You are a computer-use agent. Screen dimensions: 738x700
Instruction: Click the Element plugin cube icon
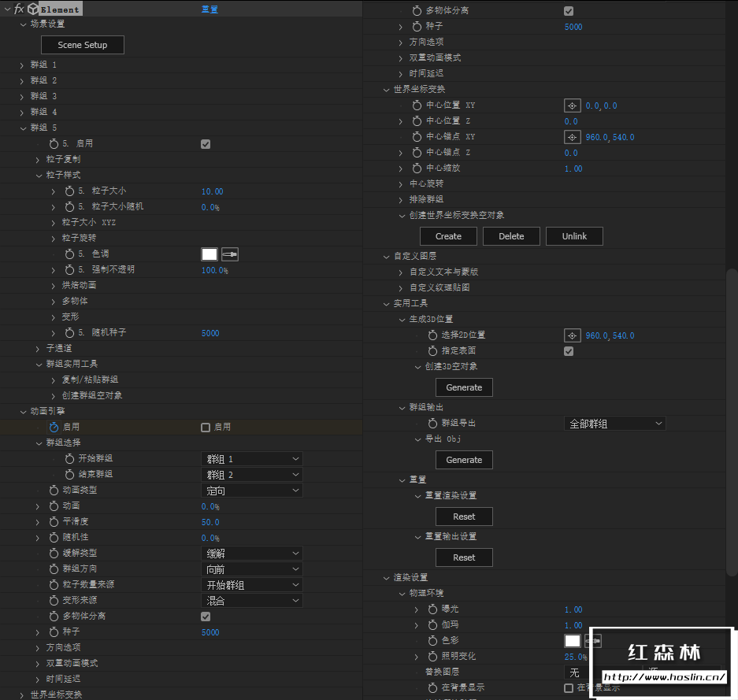(32, 8)
